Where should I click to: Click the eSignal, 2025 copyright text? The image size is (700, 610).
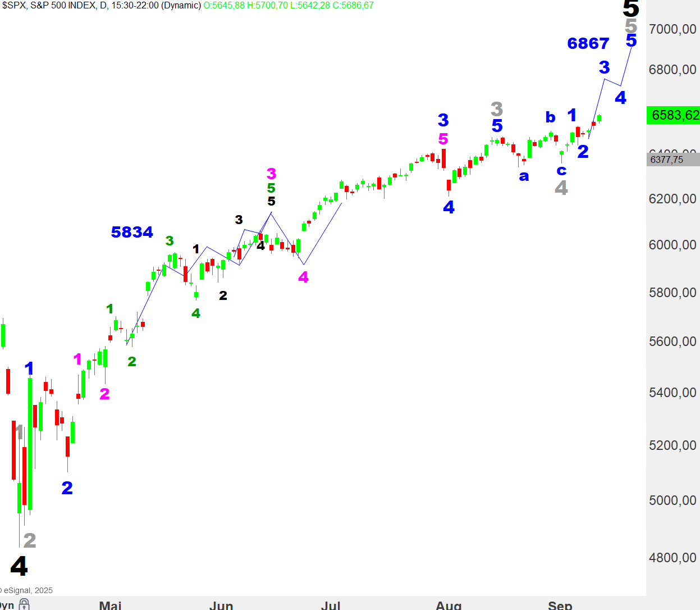27,590
